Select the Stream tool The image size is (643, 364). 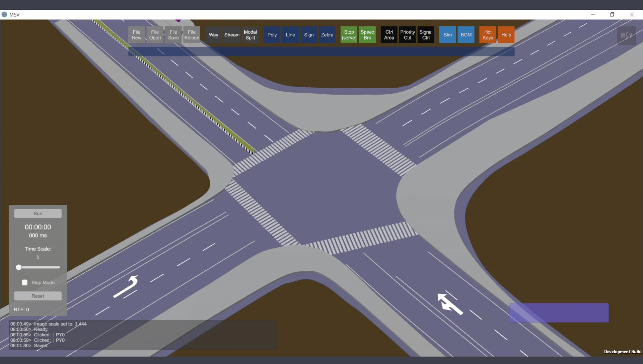pos(232,35)
